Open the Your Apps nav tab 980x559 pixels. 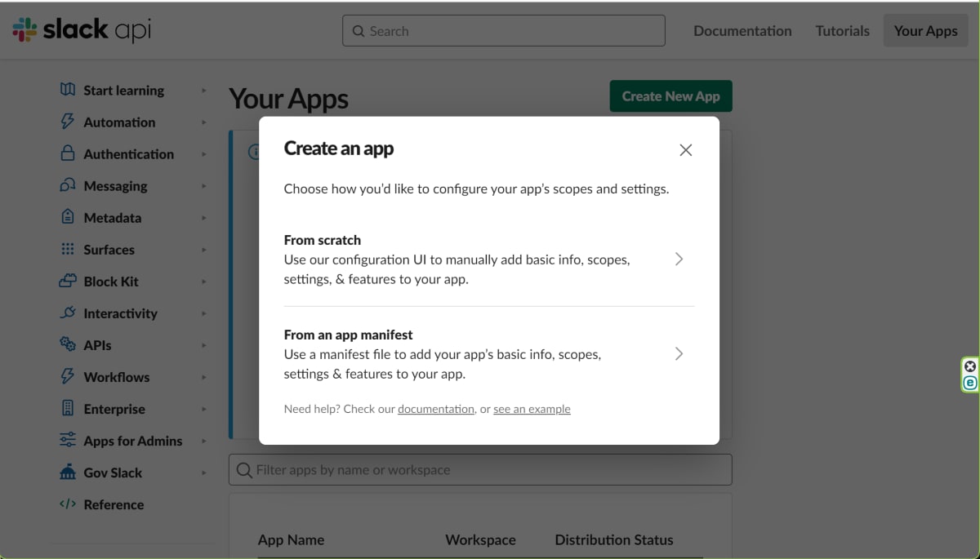coord(925,31)
